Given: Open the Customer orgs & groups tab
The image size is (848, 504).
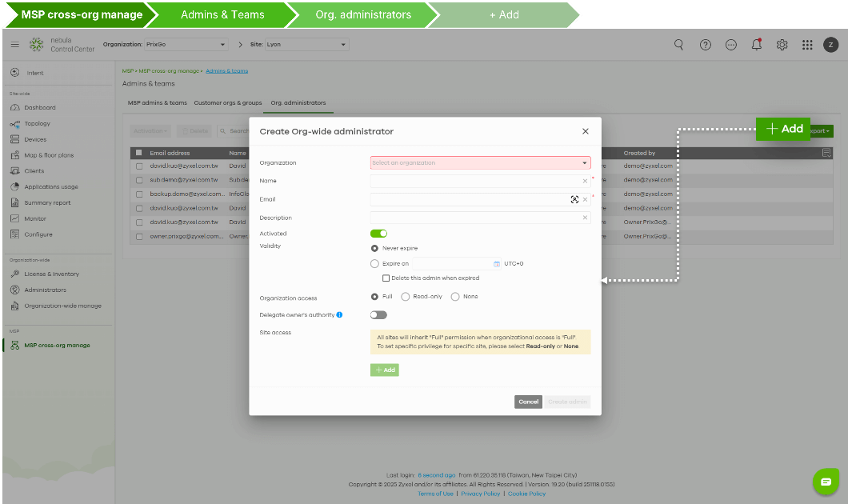Looking at the screenshot, I should point(226,102).
